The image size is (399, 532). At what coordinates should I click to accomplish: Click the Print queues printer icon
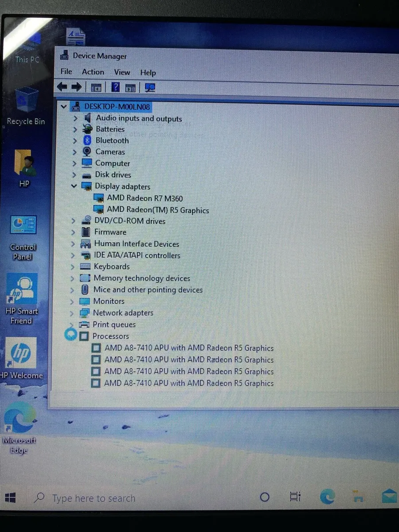pos(84,325)
